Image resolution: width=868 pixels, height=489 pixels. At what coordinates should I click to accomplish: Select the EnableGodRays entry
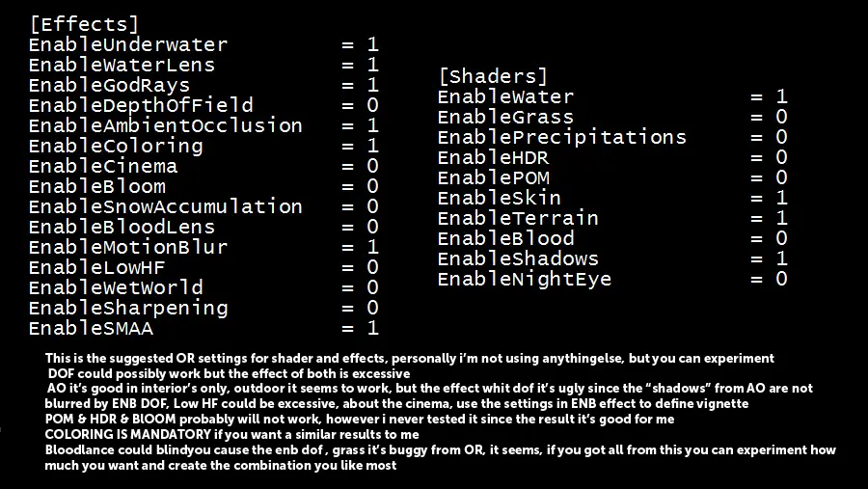[x=203, y=85]
